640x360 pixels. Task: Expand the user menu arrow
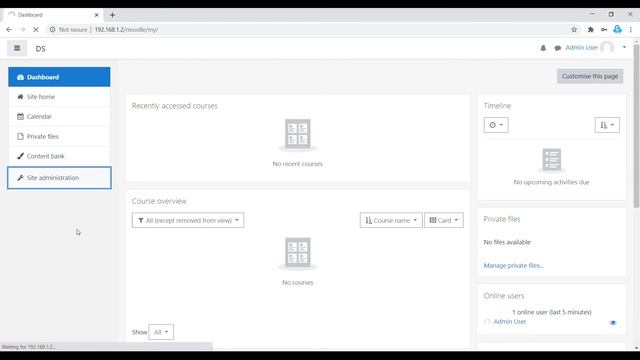pos(624,47)
